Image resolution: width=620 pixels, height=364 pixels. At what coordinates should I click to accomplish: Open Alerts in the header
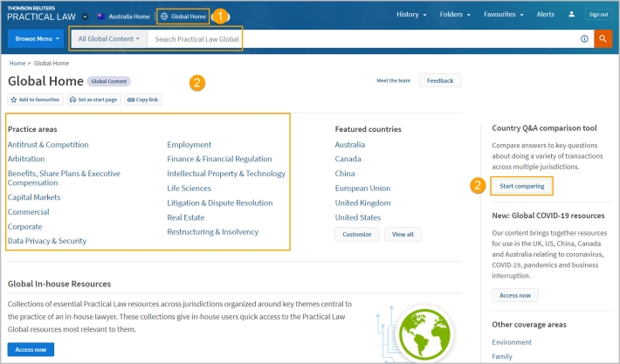(545, 14)
